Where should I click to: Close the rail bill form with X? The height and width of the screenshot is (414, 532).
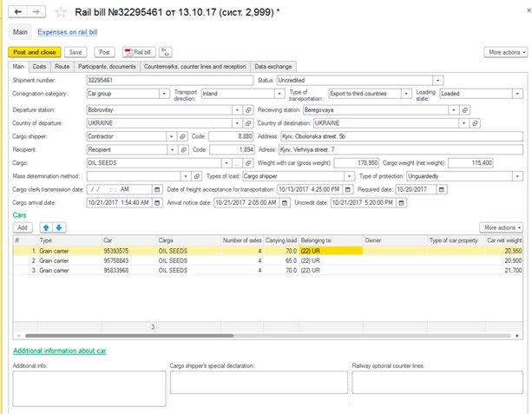tap(529, 10)
